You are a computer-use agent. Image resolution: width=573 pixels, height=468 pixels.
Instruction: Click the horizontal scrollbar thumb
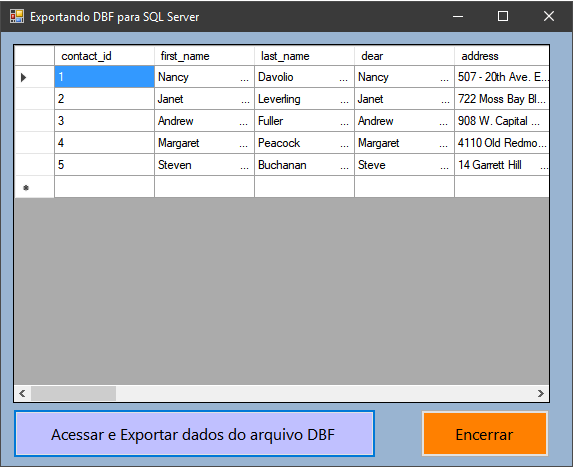click(73, 393)
